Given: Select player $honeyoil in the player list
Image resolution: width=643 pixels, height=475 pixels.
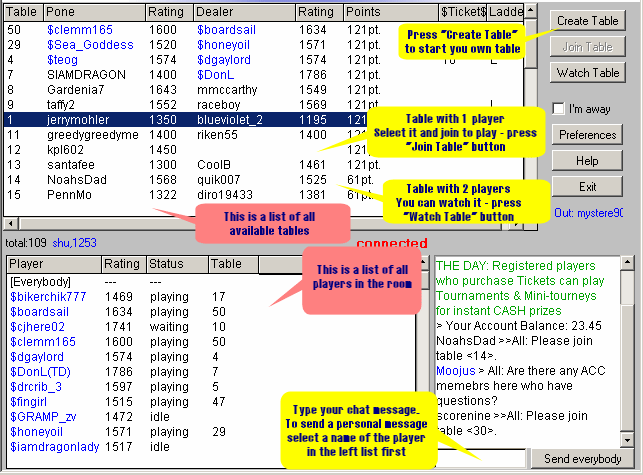Looking at the screenshot, I should point(39,431).
